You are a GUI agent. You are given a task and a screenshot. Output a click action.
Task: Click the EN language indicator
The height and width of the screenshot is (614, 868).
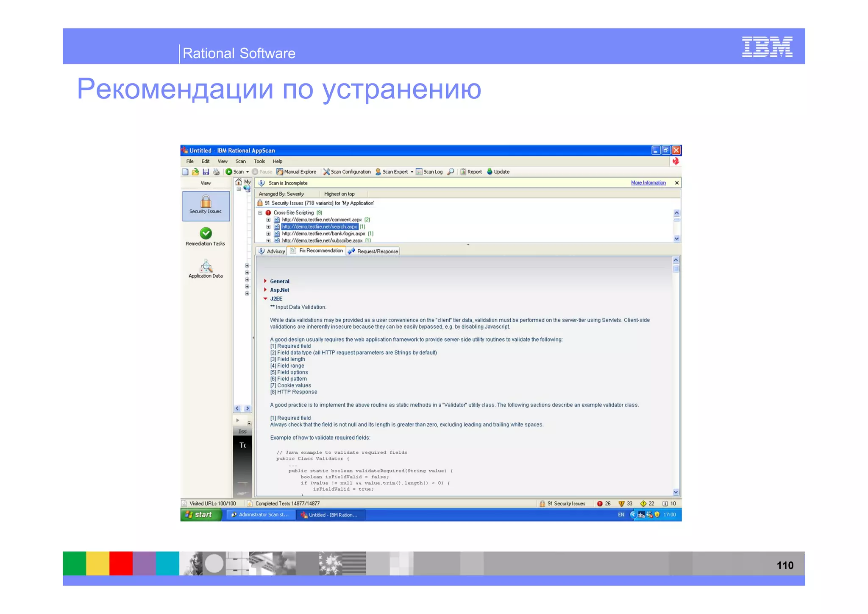point(621,515)
